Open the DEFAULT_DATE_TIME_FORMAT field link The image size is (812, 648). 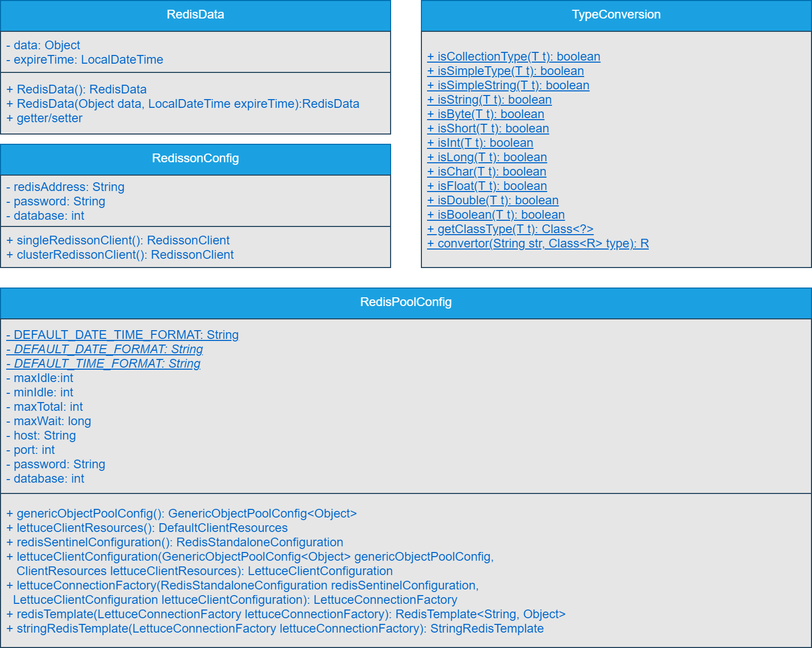pyautogui.click(x=122, y=335)
